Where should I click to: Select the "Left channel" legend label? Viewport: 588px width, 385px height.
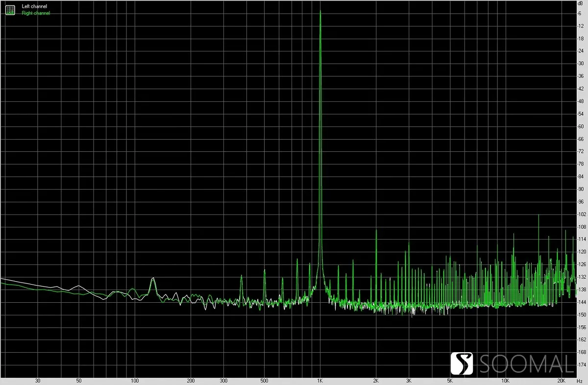tap(34, 6)
